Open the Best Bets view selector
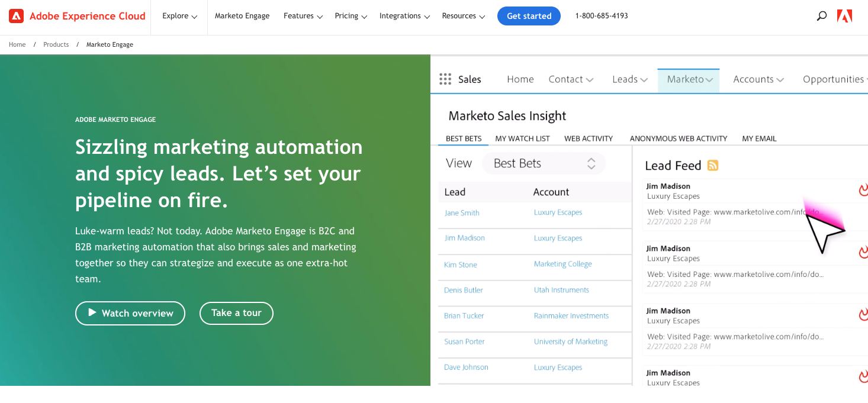Image resolution: width=868 pixels, height=403 pixels. (544, 163)
